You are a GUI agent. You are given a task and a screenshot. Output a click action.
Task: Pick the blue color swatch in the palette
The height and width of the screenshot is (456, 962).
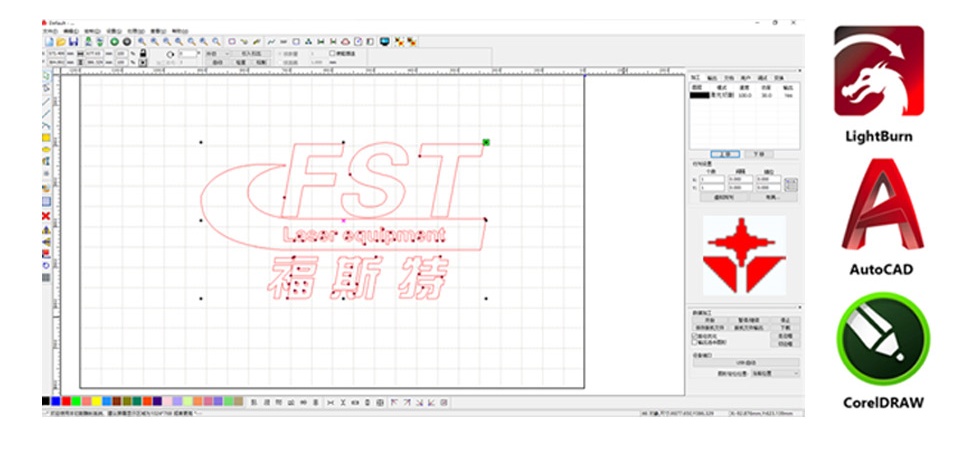point(56,401)
